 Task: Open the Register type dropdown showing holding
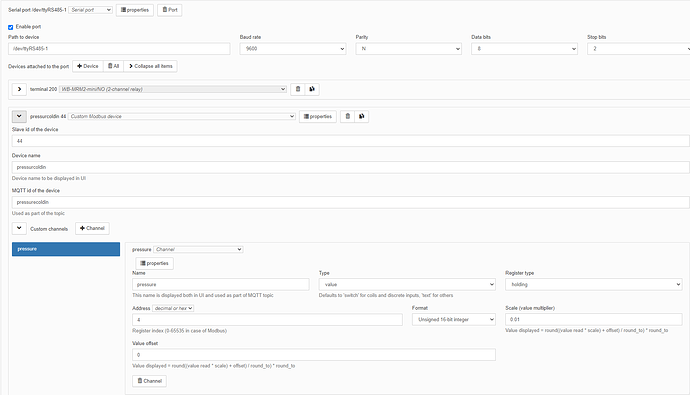pyautogui.click(x=594, y=285)
